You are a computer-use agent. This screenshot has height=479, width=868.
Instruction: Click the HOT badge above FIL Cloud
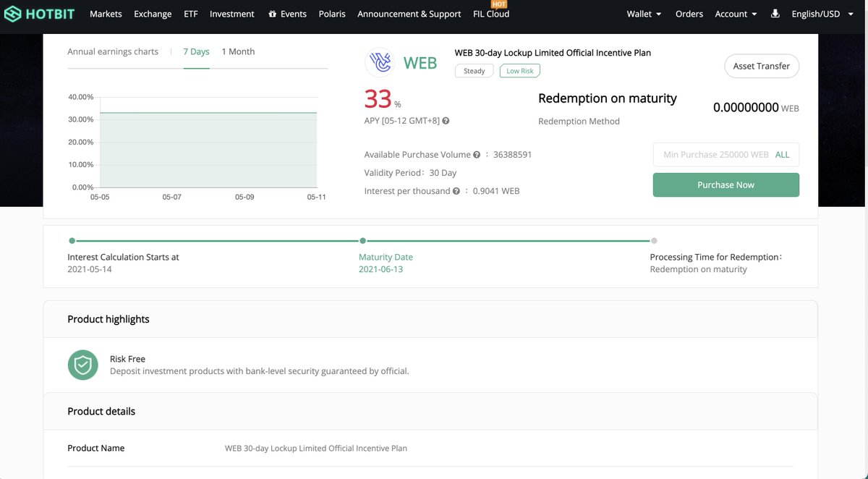(498, 4)
